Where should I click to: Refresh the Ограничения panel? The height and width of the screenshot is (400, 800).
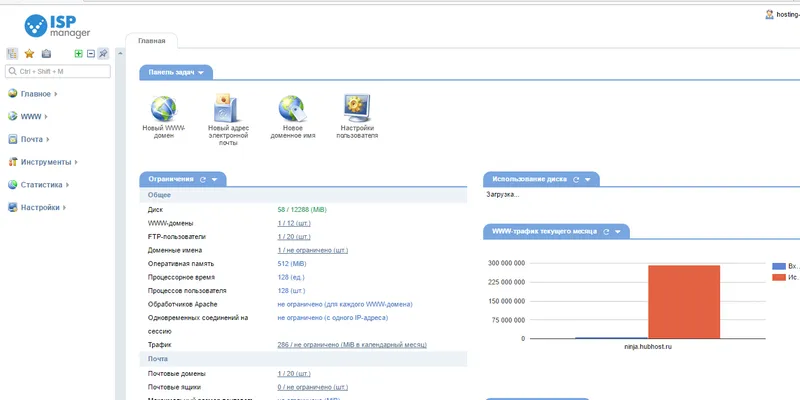(x=203, y=180)
